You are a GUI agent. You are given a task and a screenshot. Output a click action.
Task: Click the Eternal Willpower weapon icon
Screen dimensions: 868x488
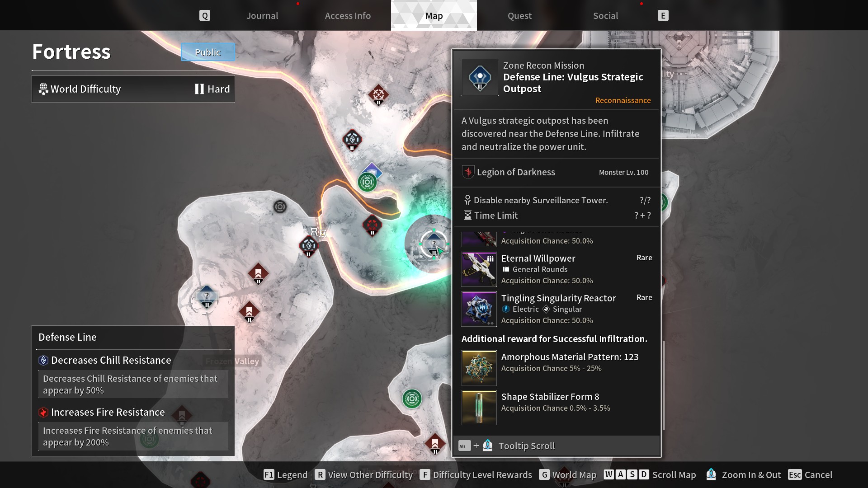[x=478, y=268]
